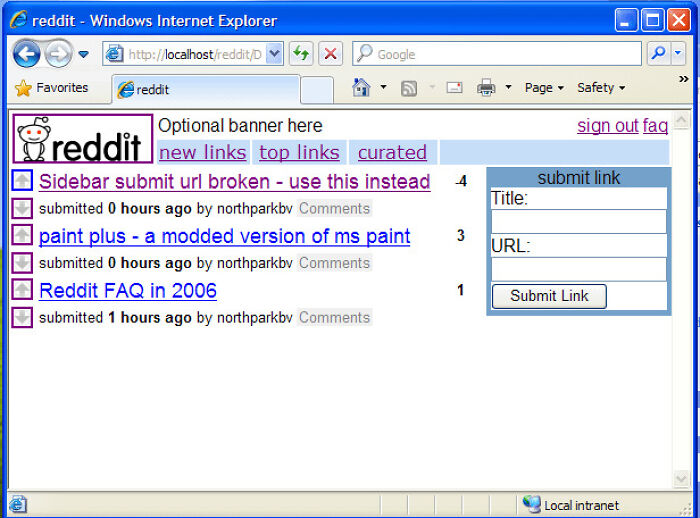
Task: Upvote the Reddit FAQ in 2006 post
Action: click(x=22, y=289)
